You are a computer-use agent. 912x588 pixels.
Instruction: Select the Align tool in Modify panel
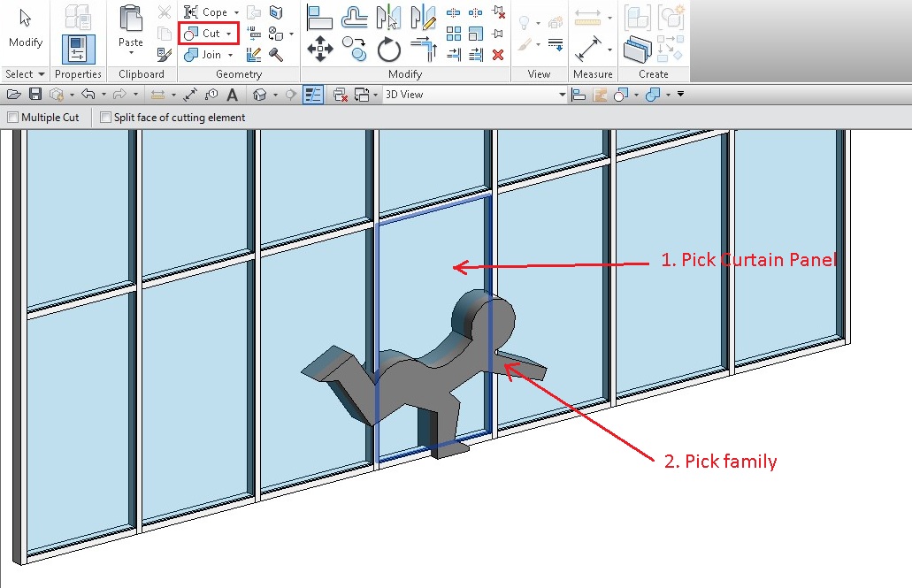point(319,19)
